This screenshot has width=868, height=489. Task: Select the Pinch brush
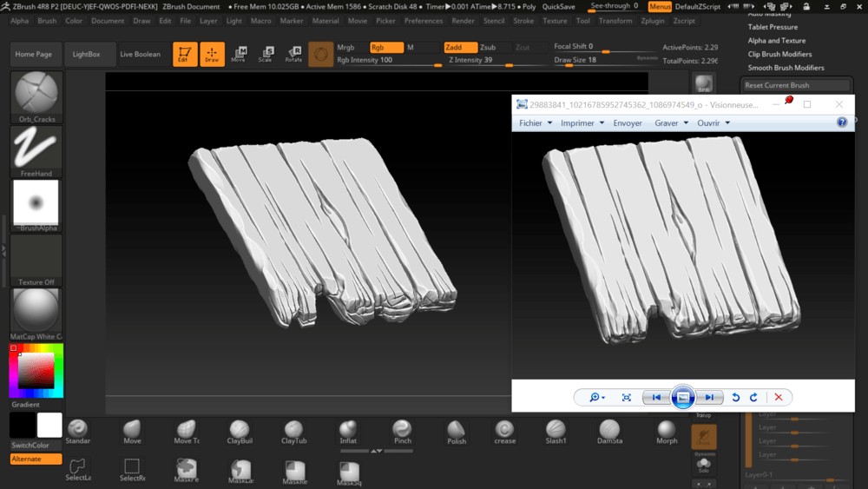[402, 432]
